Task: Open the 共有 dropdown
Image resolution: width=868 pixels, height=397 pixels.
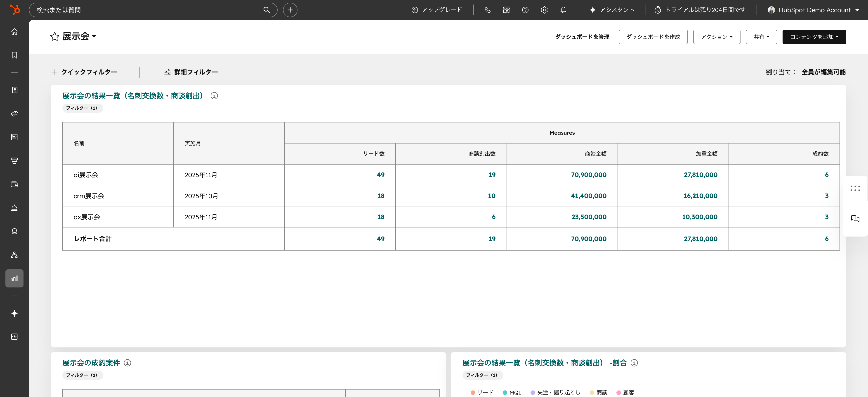Action: (x=761, y=37)
